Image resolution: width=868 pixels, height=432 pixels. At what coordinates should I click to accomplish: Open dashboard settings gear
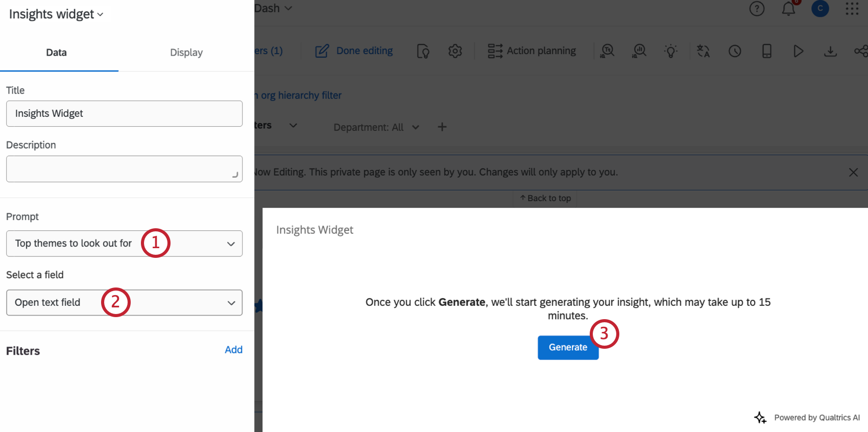tap(455, 51)
